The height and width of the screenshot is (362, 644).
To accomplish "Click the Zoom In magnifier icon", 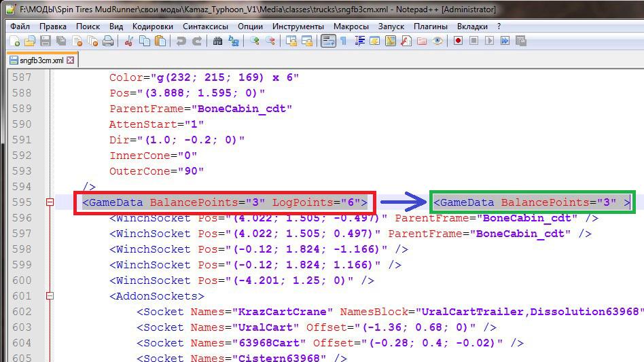I will point(255,41).
